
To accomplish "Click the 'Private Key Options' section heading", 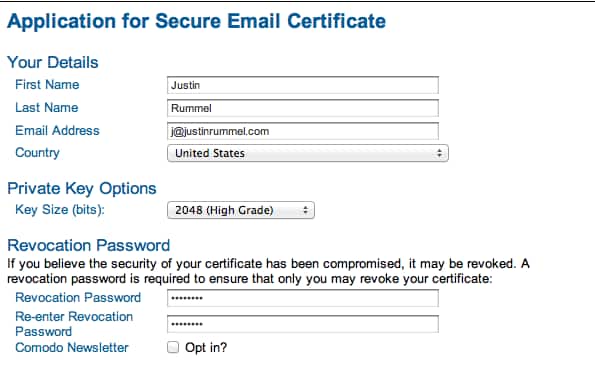I will pyautogui.click(x=82, y=189).
